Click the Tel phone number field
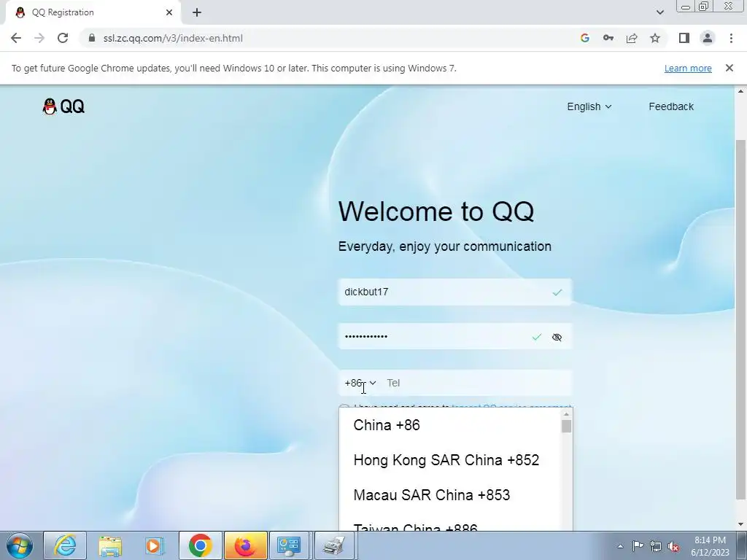Image resolution: width=747 pixels, height=560 pixels. [476, 383]
